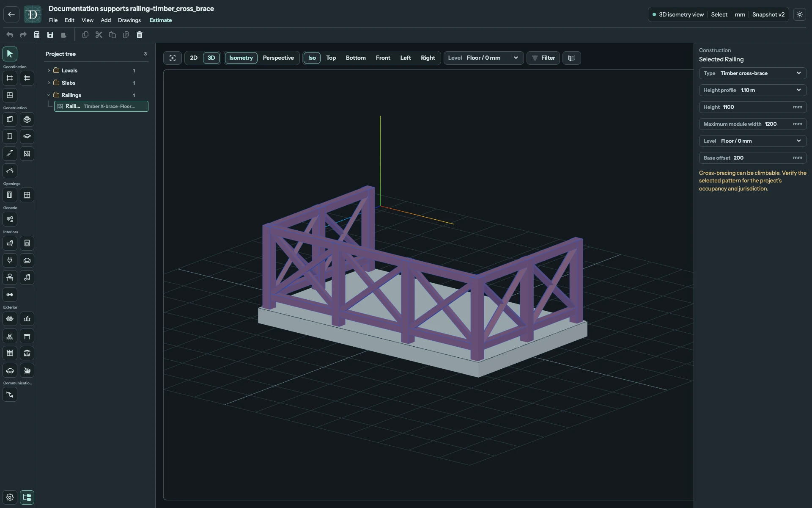
Task: Open the File menu
Action: (x=53, y=20)
